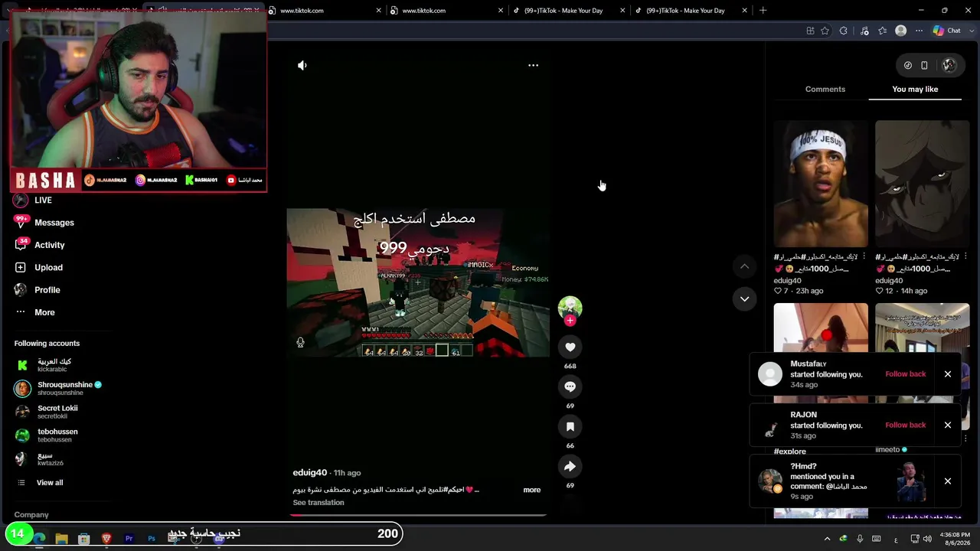Image resolution: width=980 pixels, height=551 pixels.
Task: Expand caption with the more link
Action: click(531, 490)
